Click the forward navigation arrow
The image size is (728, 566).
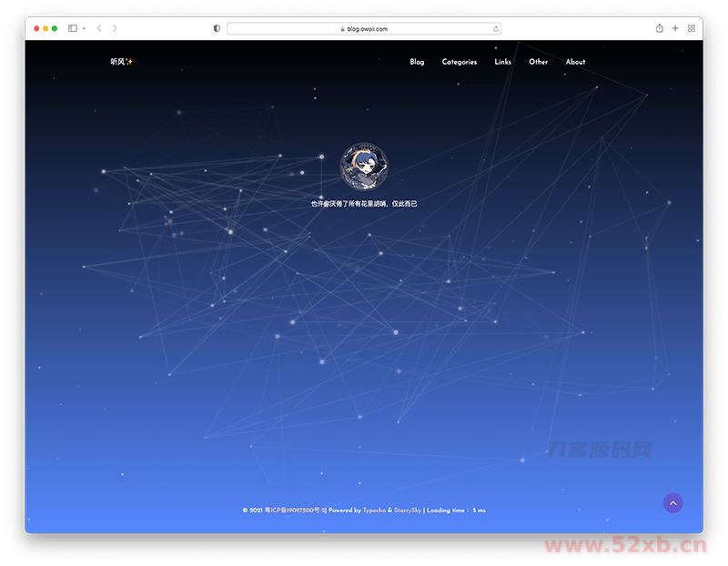coord(115,28)
